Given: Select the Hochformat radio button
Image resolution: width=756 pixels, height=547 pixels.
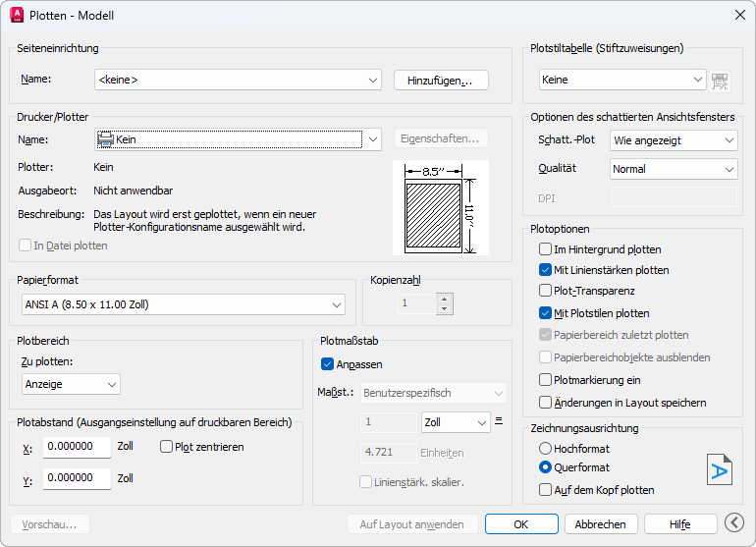Looking at the screenshot, I should point(546,448).
